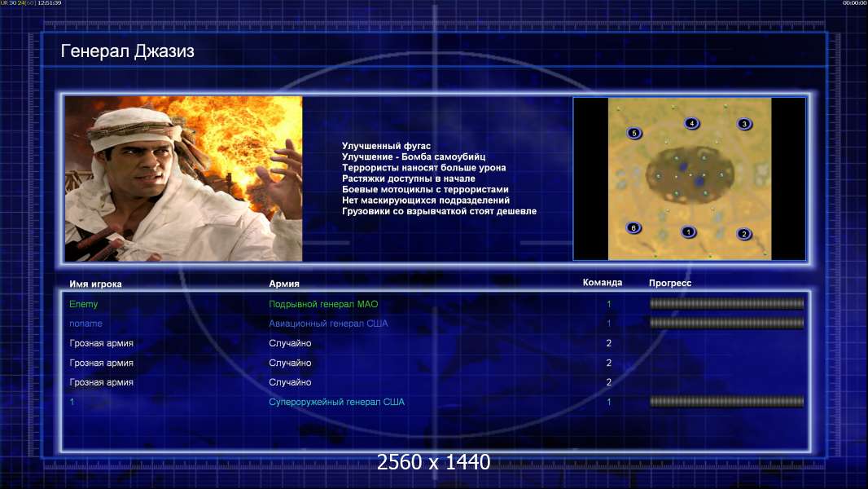
Task: Click line Растяжки доступны в начале
Action: (409, 178)
